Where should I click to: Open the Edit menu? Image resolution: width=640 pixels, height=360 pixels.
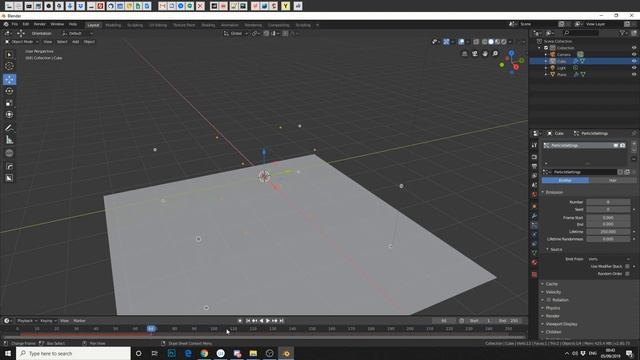pos(26,24)
